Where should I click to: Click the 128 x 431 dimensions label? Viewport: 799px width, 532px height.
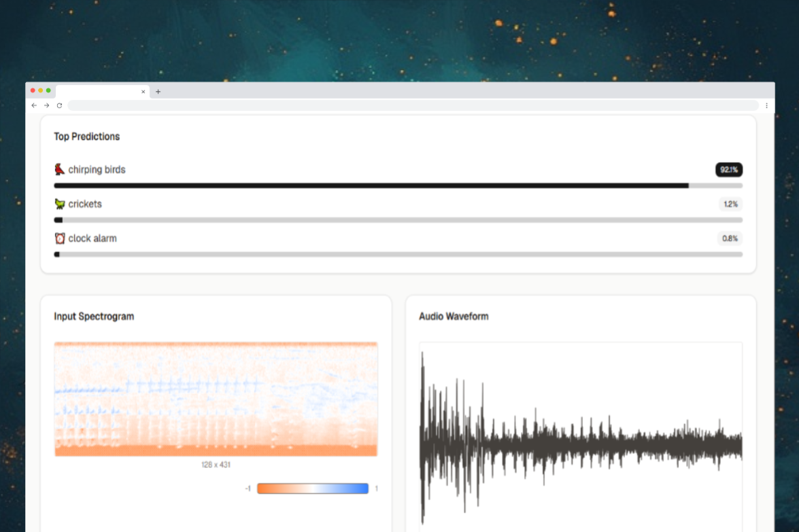216,465
